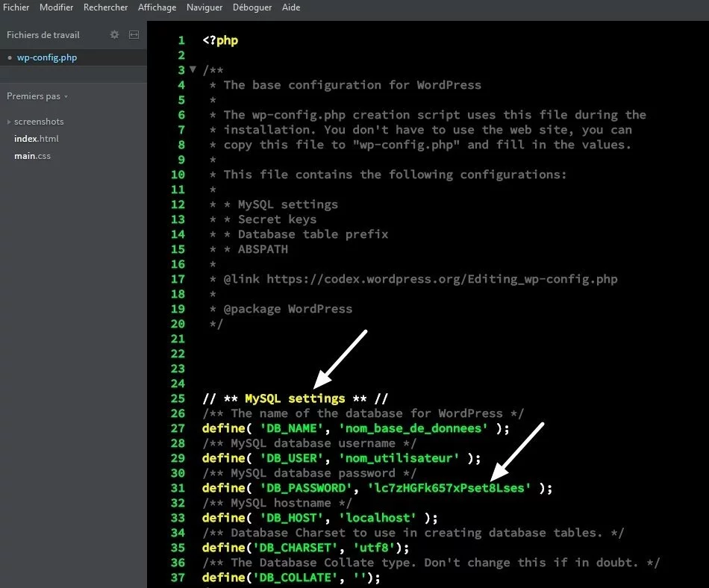The width and height of the screenshot is (709, 588).
Task: Collapse the comment block fold at line 3
Action: click(193, 69)
